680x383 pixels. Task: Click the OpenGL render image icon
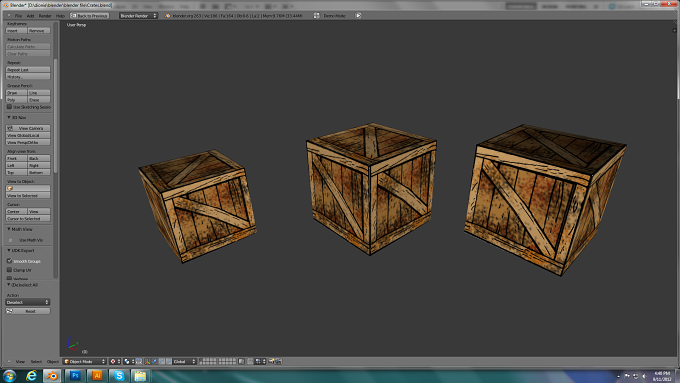(x=272, y=361)
